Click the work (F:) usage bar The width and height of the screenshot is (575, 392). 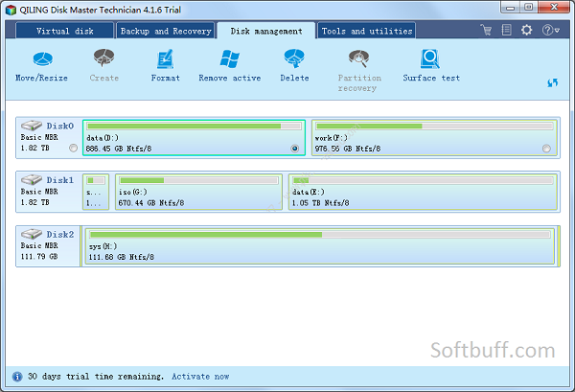(434, 127)
